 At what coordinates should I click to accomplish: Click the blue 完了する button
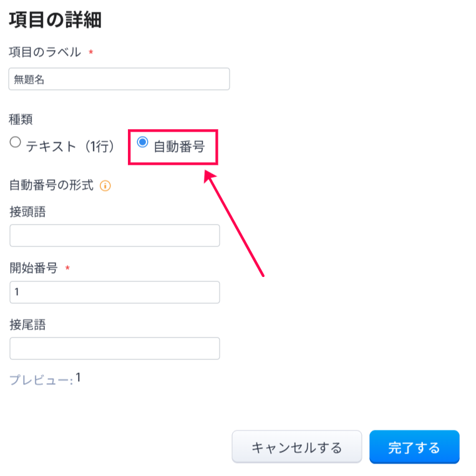coord(414,447)
